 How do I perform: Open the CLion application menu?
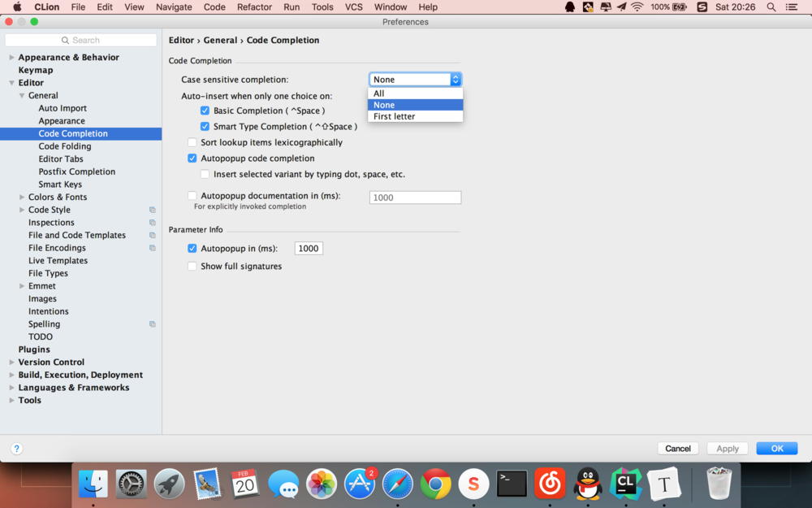46,7
